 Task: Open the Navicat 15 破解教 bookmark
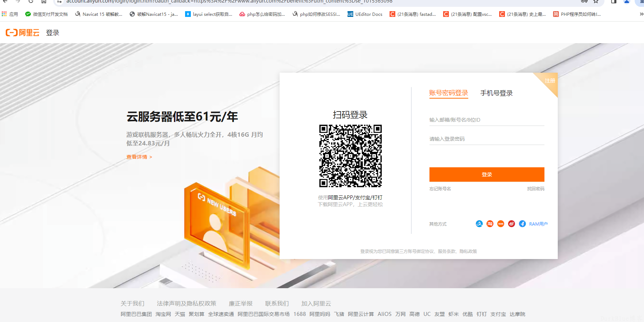coord(99,14)
